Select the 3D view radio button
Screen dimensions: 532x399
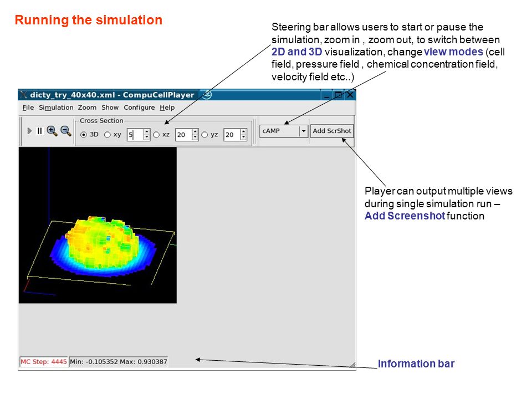tap(84, 135)
